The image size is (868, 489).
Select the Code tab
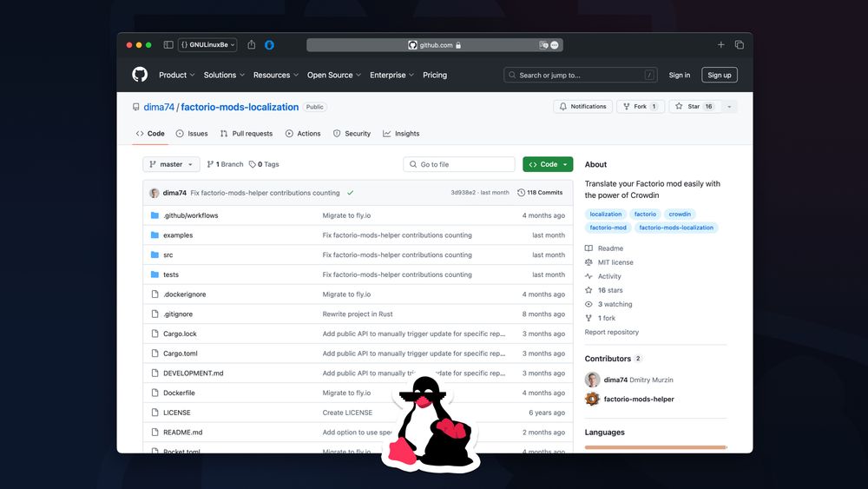(150, 134)
